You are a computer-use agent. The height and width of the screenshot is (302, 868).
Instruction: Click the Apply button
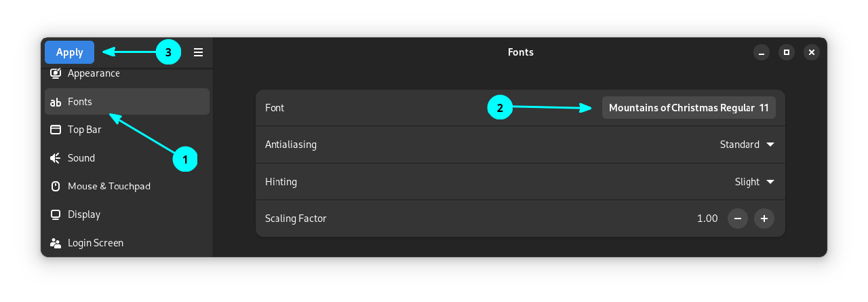[69, 52]
